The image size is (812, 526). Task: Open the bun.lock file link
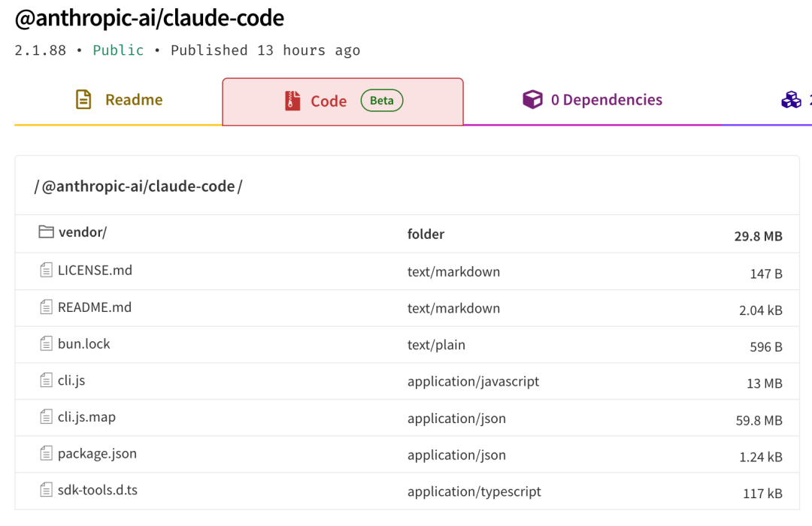(x=83, y=344)
